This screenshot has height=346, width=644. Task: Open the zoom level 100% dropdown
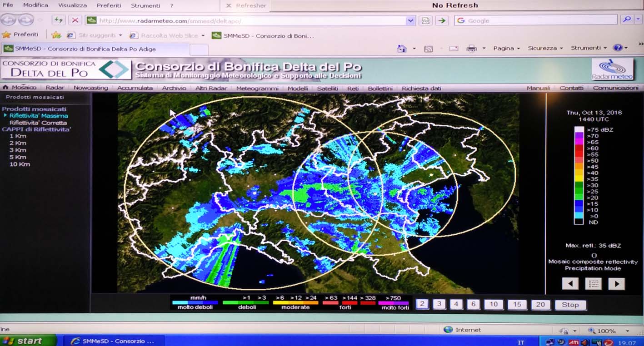point(628,331)
